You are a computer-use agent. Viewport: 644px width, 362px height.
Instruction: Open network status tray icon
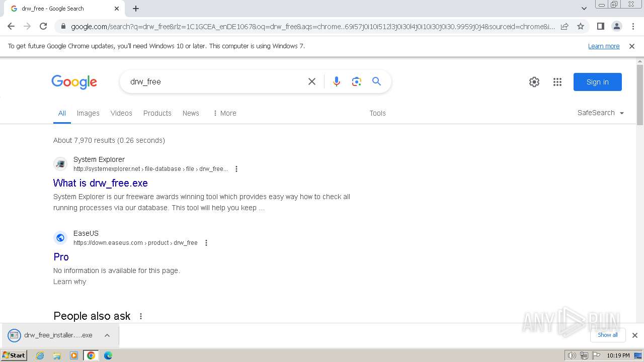[x=584, y=355]
